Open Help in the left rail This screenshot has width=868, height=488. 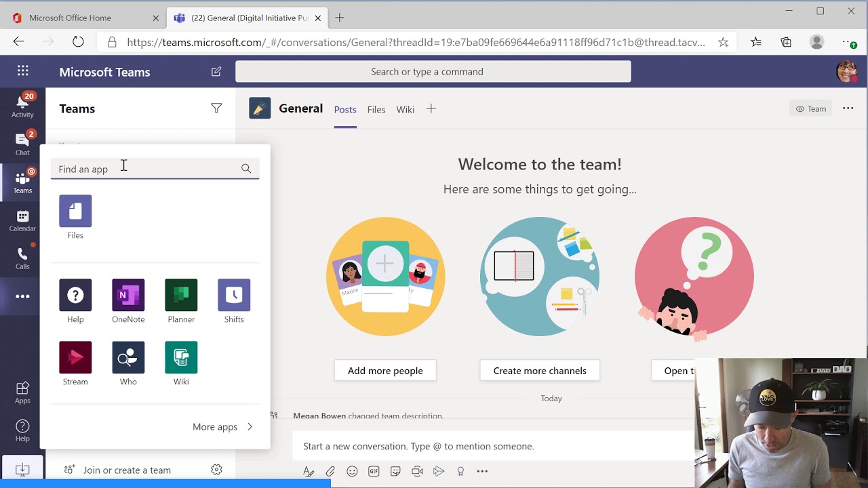click(22, 430)
